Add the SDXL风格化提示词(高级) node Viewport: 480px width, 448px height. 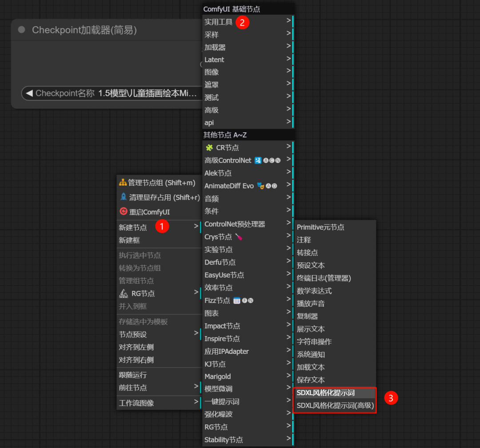pos(335,406)
